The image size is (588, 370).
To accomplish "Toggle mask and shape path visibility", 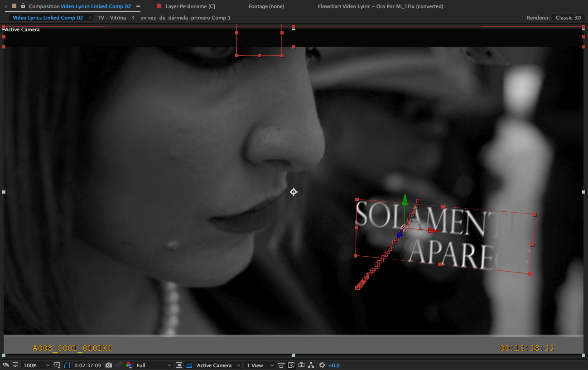I will (x=67, y=365).
